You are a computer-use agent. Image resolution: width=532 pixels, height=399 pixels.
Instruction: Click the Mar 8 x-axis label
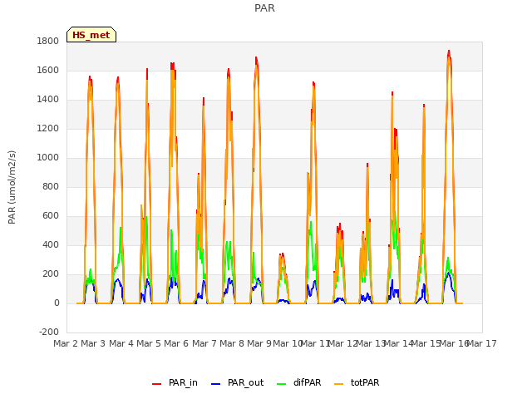232,343
